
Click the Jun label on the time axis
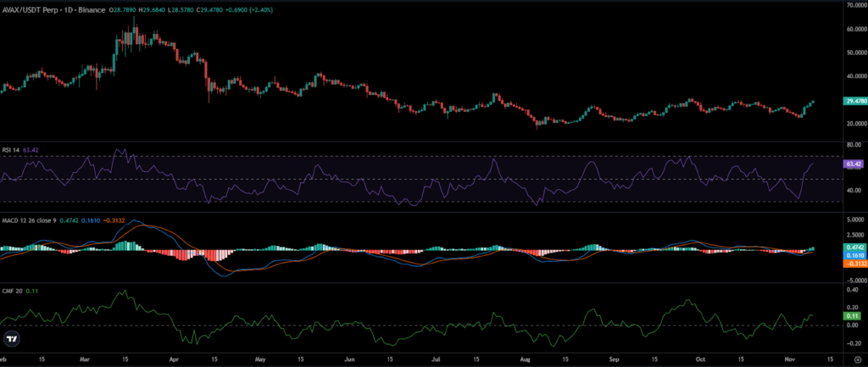pyautogui.click(x=348, y=359)
